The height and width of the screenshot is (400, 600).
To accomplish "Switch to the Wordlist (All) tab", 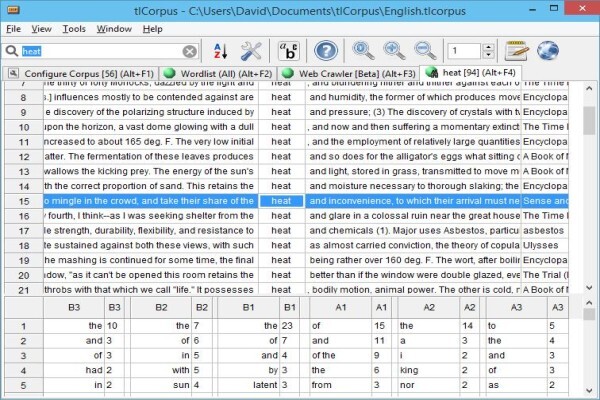I will [217, 73].
